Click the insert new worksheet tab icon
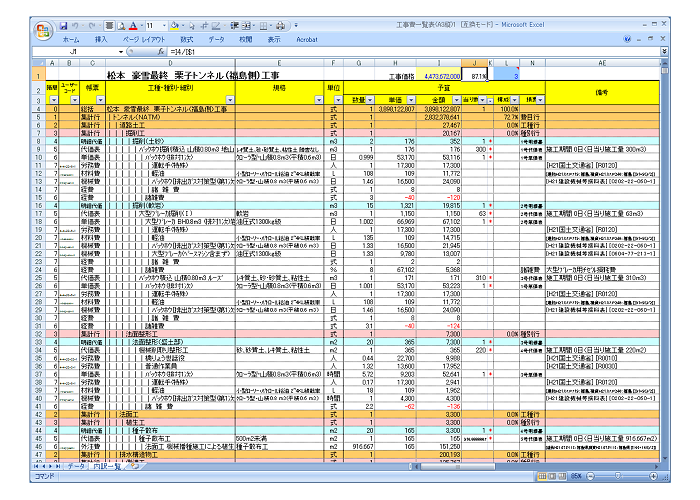The height and width of the screenshot is (500, 700). tap(135, 466)
